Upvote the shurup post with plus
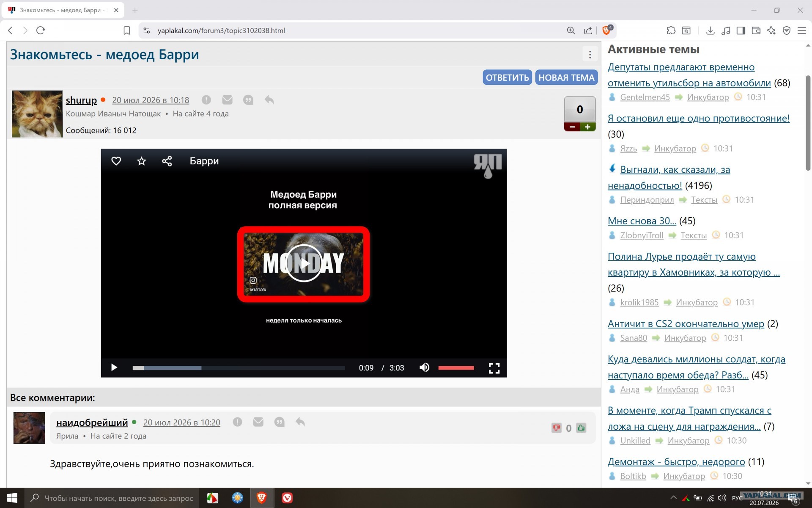Screen dimensions: 812x508 [587, 127]
